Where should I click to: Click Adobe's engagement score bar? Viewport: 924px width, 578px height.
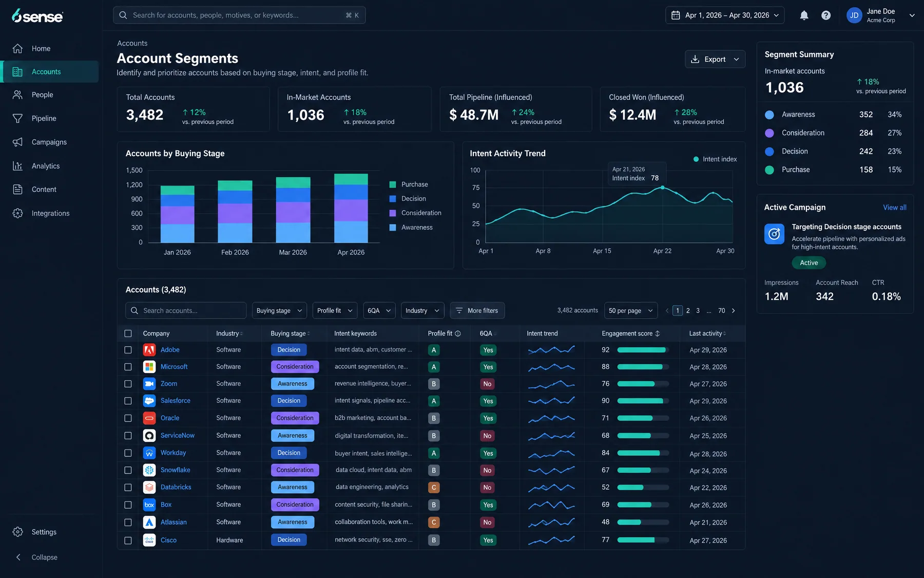pos(643,350)
